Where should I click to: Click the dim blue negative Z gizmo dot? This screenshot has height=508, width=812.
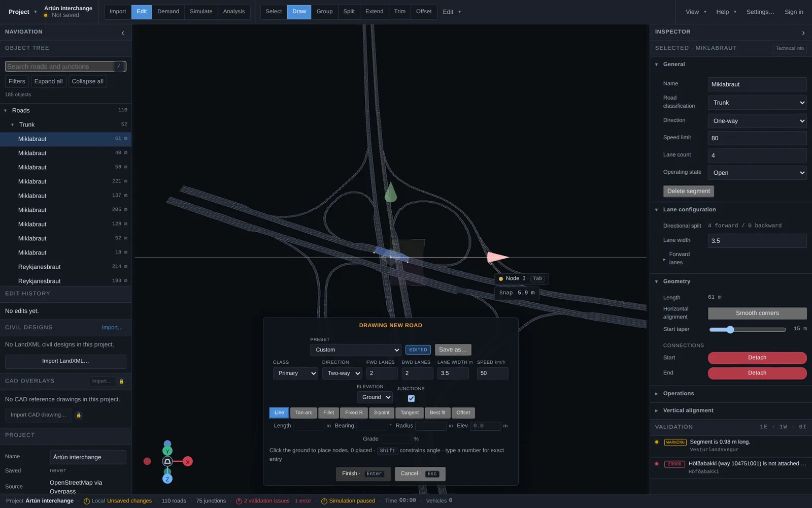[x=167, y=443]
